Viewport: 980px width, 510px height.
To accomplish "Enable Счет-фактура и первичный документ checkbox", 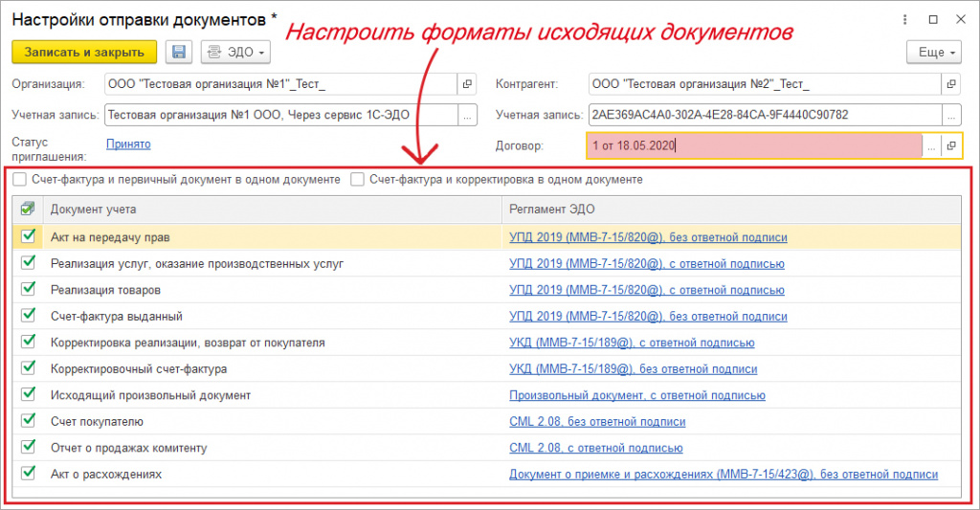I will [20, 179].
